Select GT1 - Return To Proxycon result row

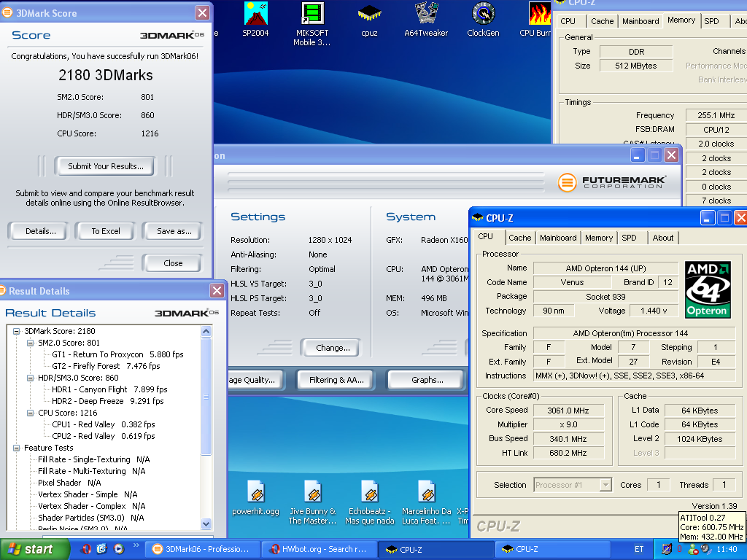point(117,354)
